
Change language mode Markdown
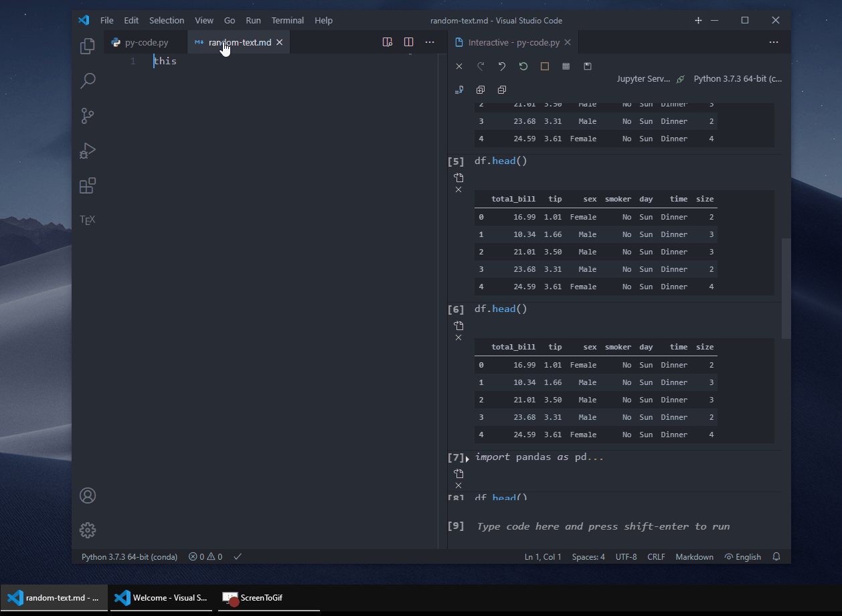(x=695, y=556)
